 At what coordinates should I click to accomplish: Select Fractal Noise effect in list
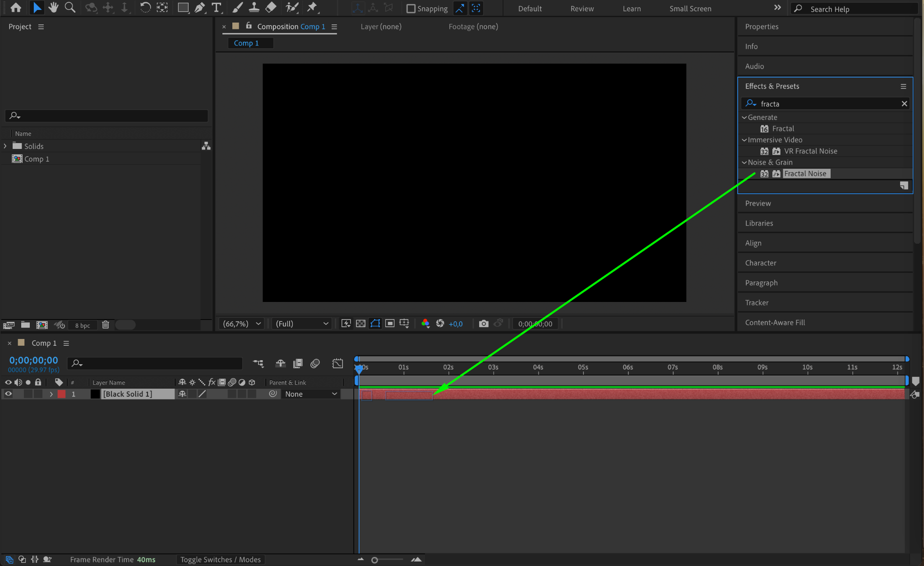[805, 174]
